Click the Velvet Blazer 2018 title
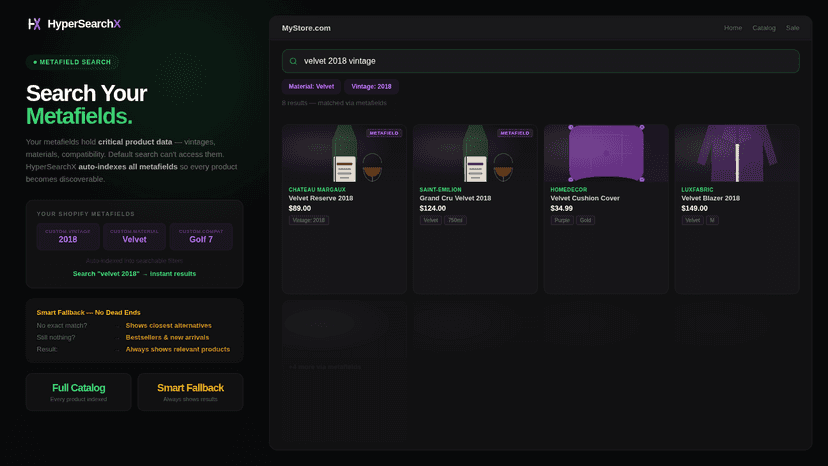This screenshot has height=466, width=828. coord(710,198)
